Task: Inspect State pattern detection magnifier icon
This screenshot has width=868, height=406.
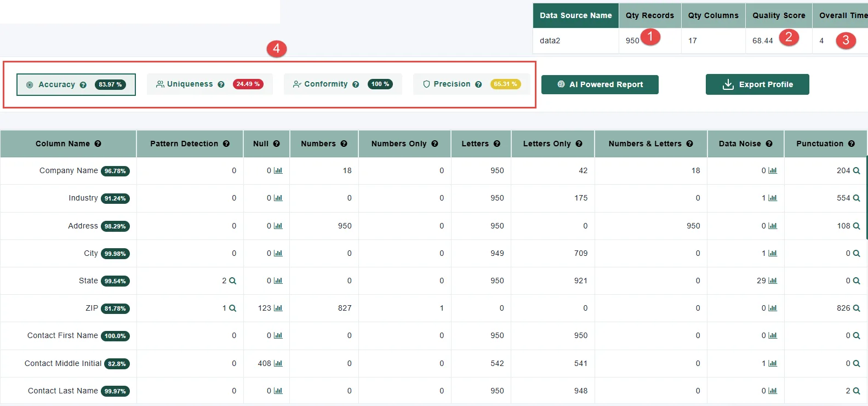Action: (232, 281)
